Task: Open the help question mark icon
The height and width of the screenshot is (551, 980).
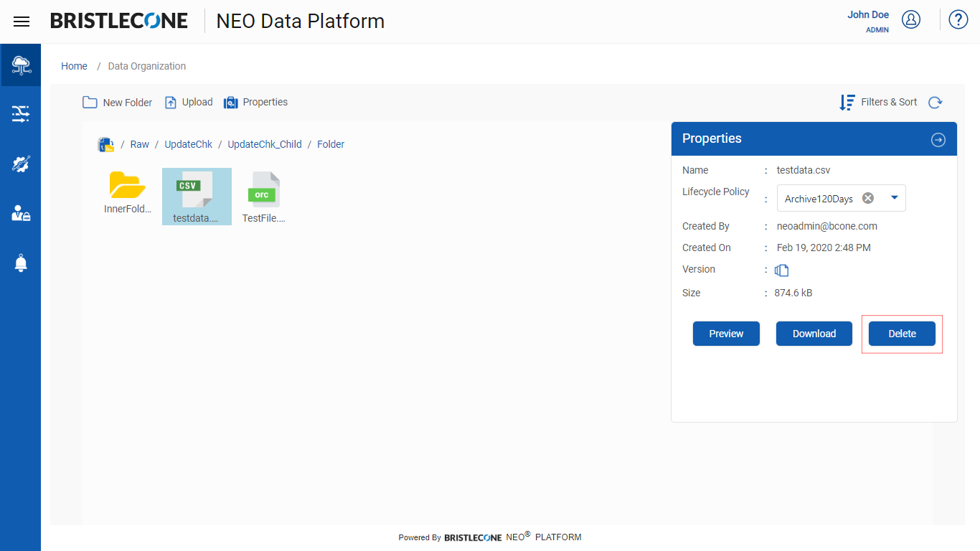Action: pyautogui.click(x=958, y=19)
